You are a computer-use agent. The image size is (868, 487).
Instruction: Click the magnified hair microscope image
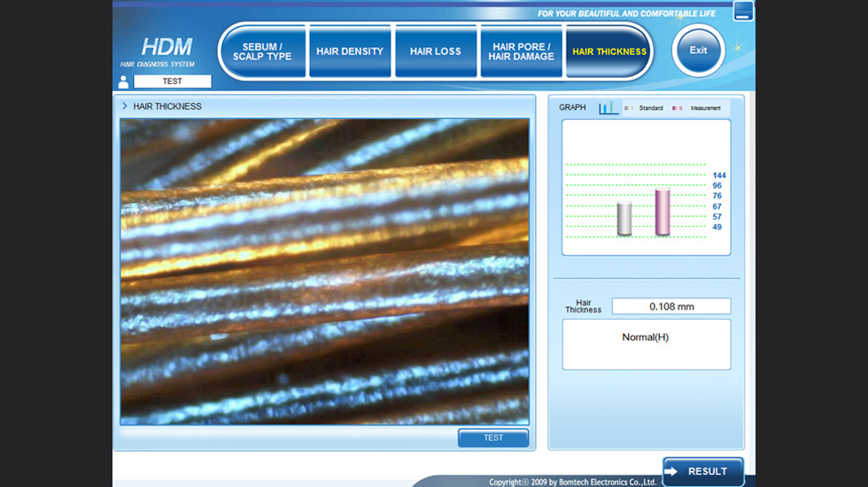pyautogui.click(x=324, y=271)
